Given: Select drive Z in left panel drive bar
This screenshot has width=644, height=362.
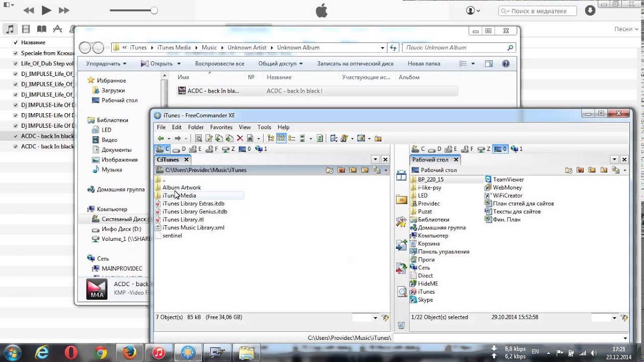Looking at the screenshot, I should (228, 149).
